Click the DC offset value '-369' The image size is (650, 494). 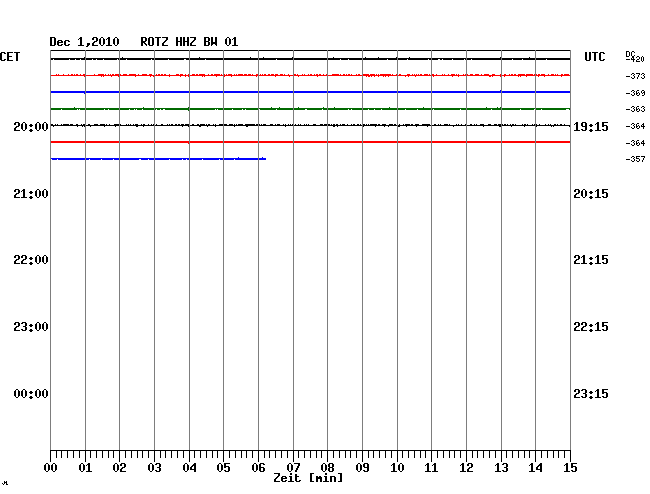(x=635, y=93)
